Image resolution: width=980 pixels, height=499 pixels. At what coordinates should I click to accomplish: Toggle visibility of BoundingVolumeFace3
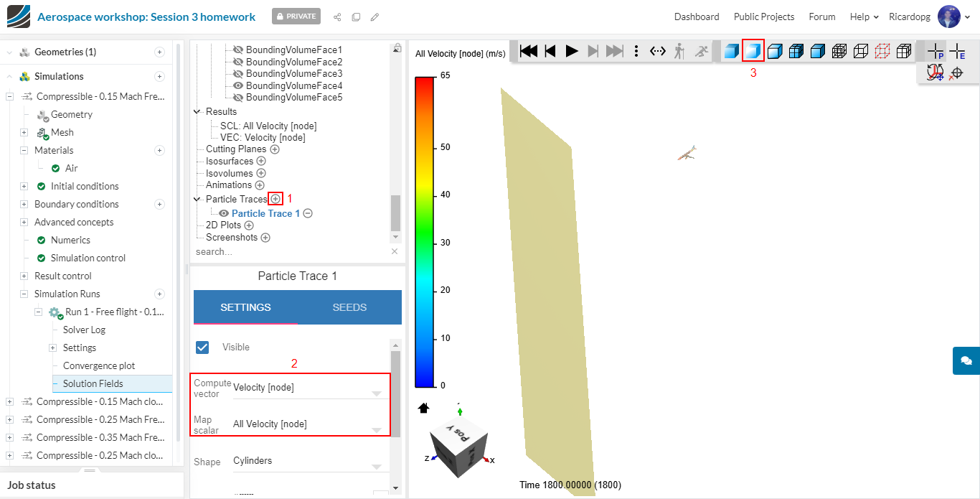click(x=239, y=74)
